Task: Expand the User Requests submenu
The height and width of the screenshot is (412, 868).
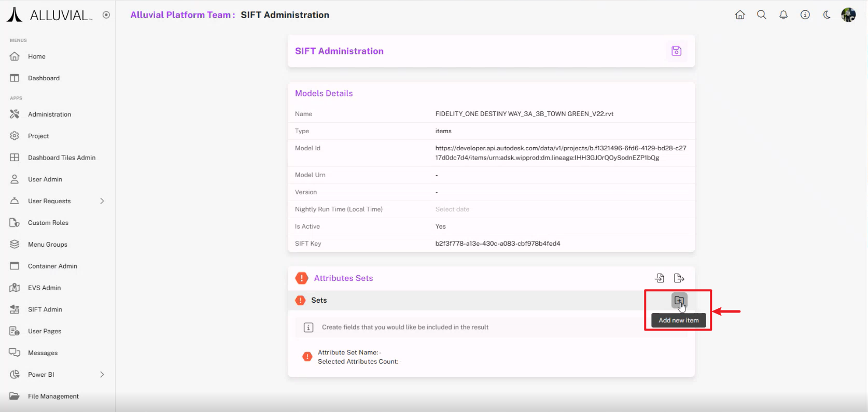Action: (102, 201)
